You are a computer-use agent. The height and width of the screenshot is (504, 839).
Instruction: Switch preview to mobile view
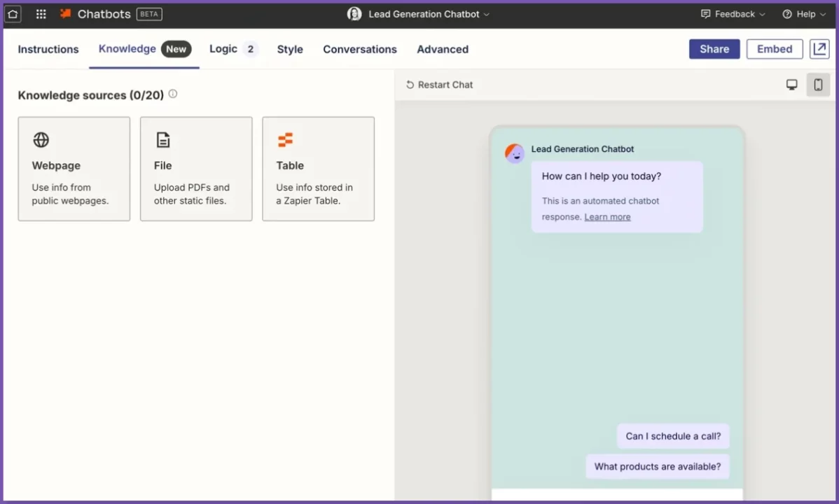pos(818,84)
